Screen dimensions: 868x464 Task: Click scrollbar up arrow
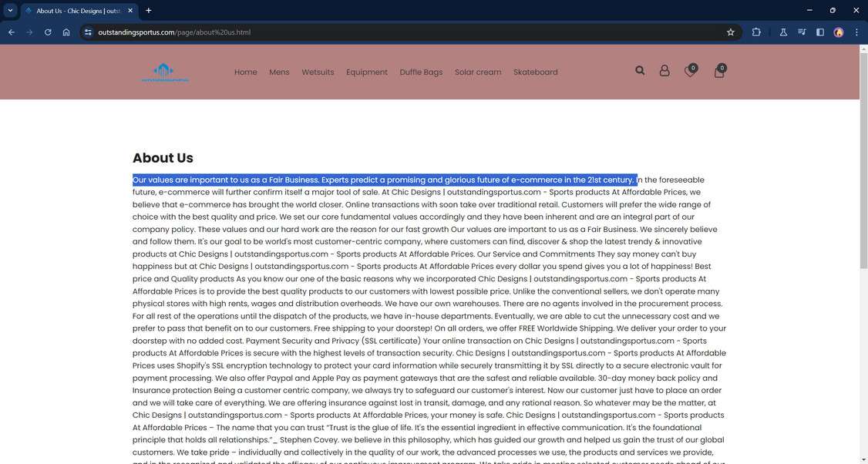[863, 49]
